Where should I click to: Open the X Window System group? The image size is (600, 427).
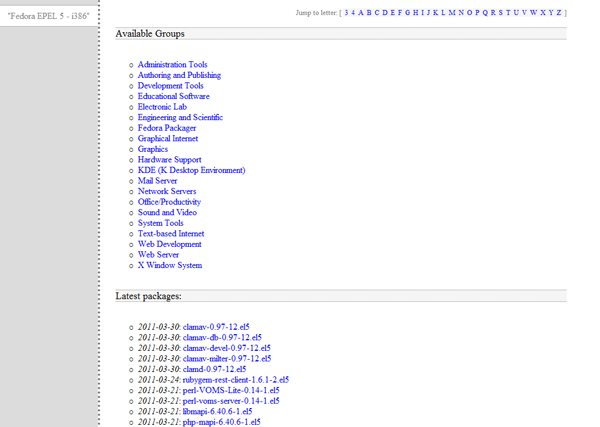(x=170, y=265)
